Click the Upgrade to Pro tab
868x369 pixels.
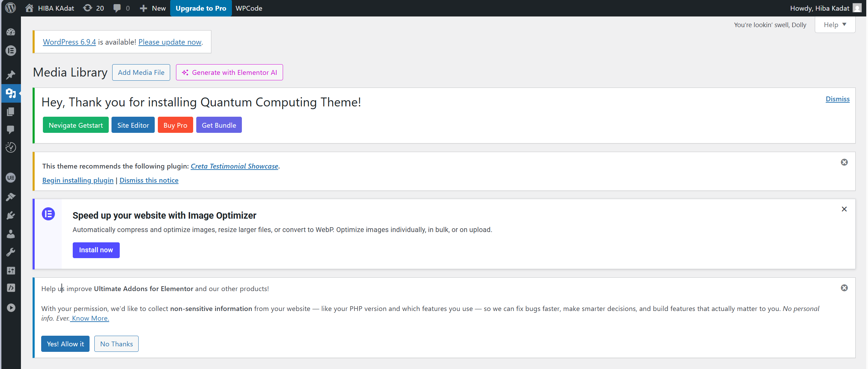pos(201,8)
